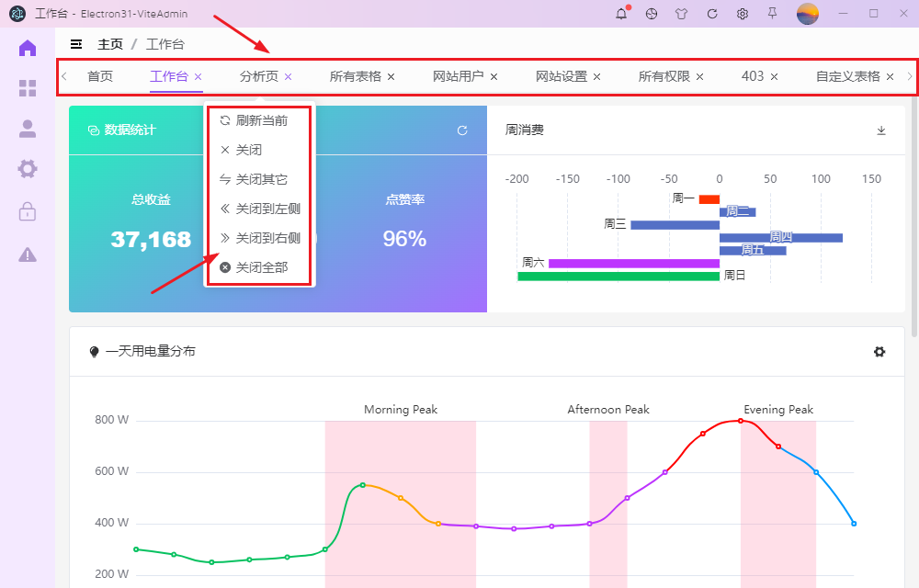Viewport: 919px width, 588px height.
Task: Open the theme shirt icon
Action: [x=681, y=14]
